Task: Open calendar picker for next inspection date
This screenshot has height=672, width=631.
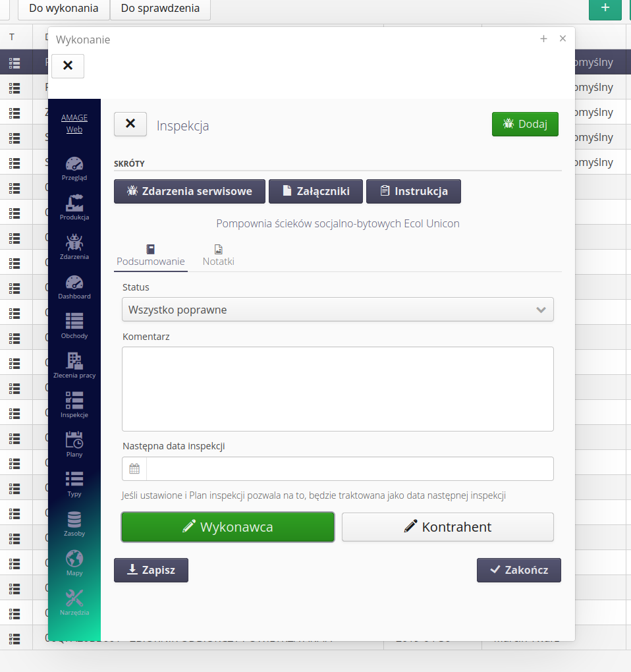Action: point(134,469)
